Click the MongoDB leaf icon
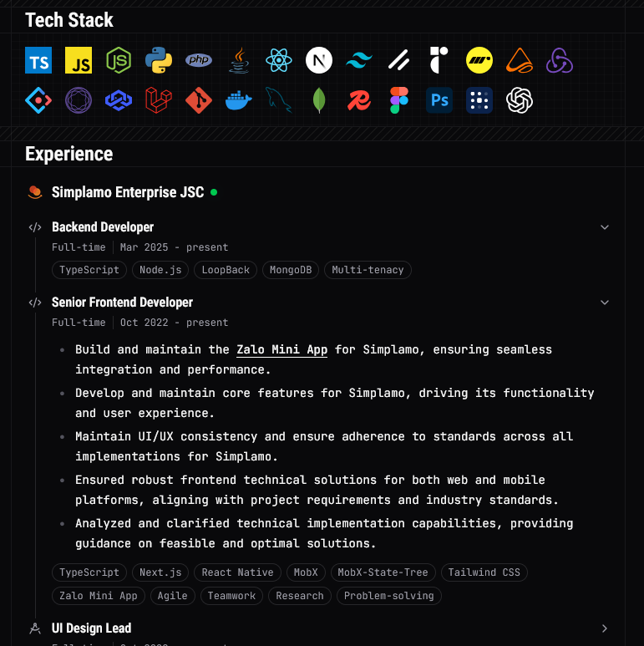 click(319, 100)
